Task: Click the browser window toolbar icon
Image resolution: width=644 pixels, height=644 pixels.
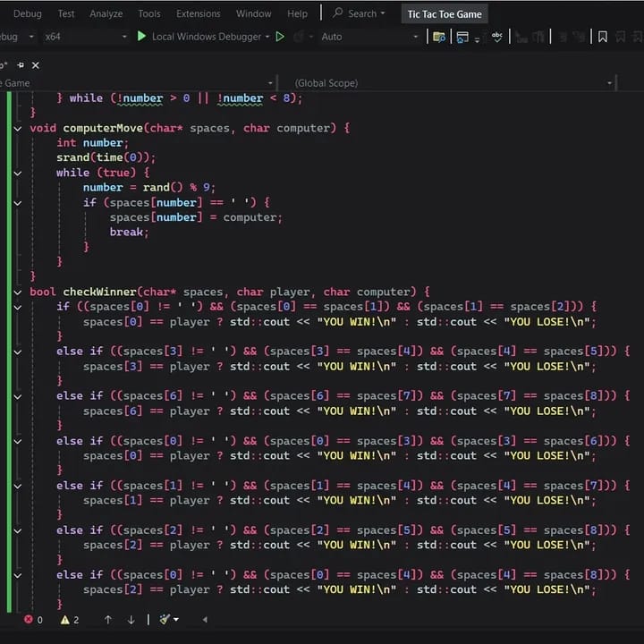Action: tap(462, 38)
